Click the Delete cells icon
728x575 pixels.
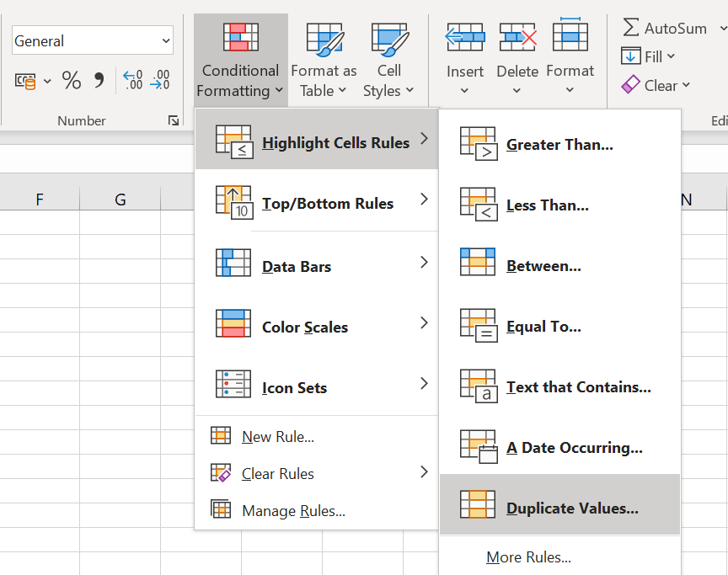pyautogui.click(x=517, y=39)
